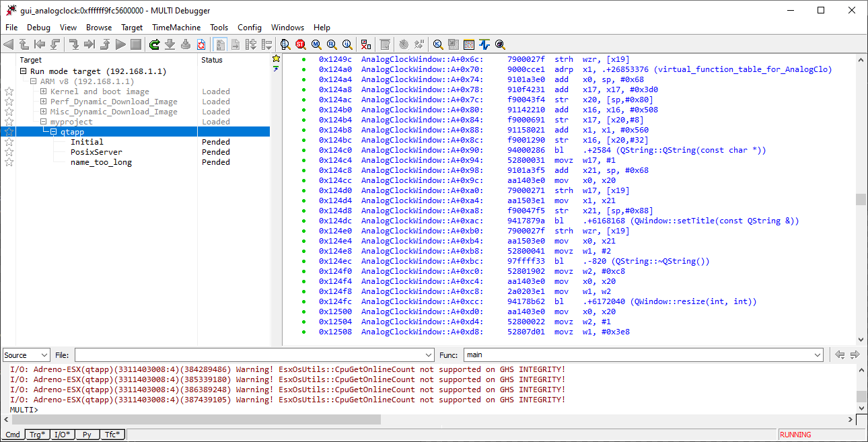Click the green Go button to resume execution

pos(119,44)
